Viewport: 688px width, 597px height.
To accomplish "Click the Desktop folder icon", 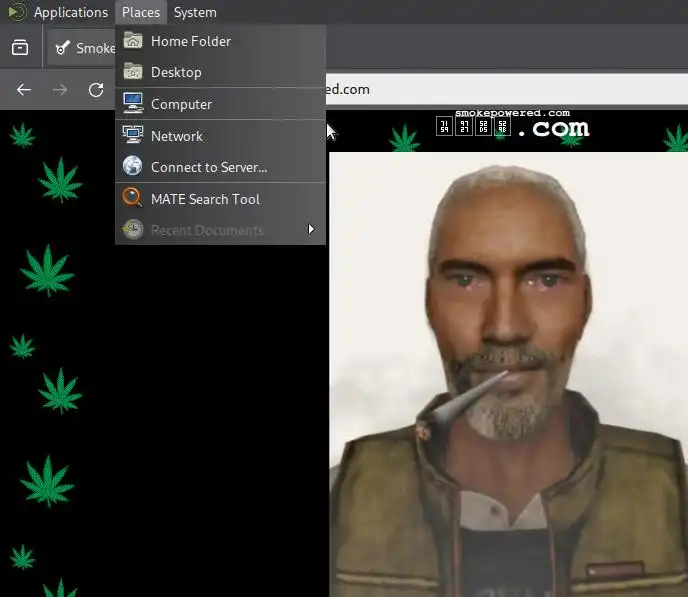I will tap(133, 71).
